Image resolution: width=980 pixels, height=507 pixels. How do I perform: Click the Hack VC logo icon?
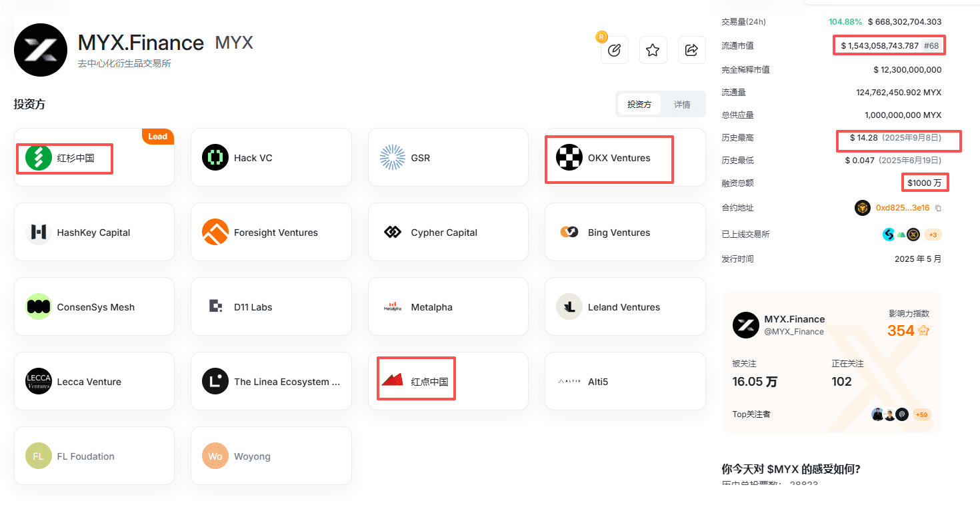tap(215, 158)
